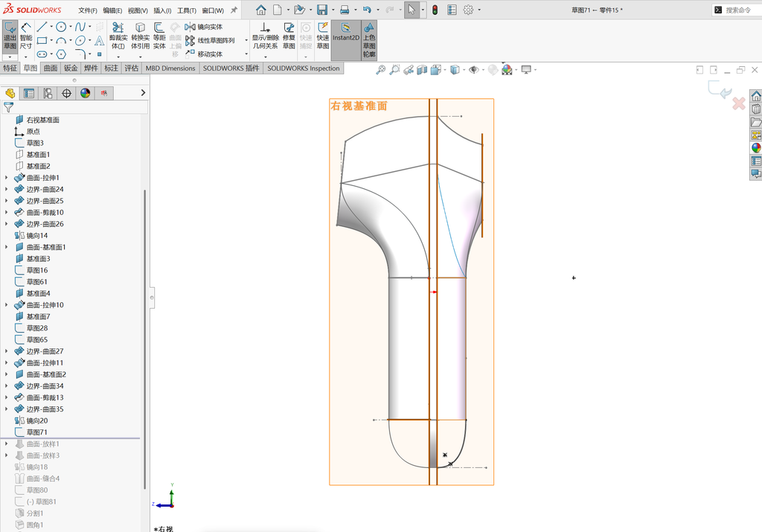Switch to SOLIDWORKS Inspection tab
This screenshot has height=532, width=762.
click(x=304, y=68)
